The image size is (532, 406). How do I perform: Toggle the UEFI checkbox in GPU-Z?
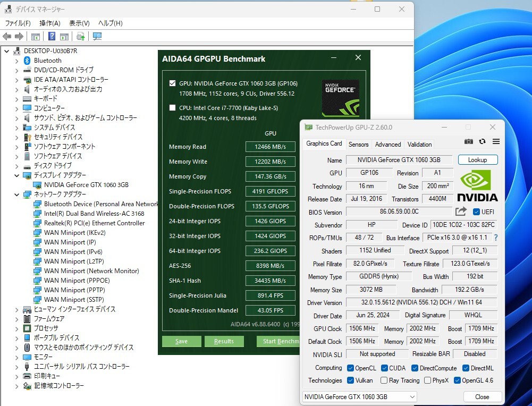coord(476,212)
